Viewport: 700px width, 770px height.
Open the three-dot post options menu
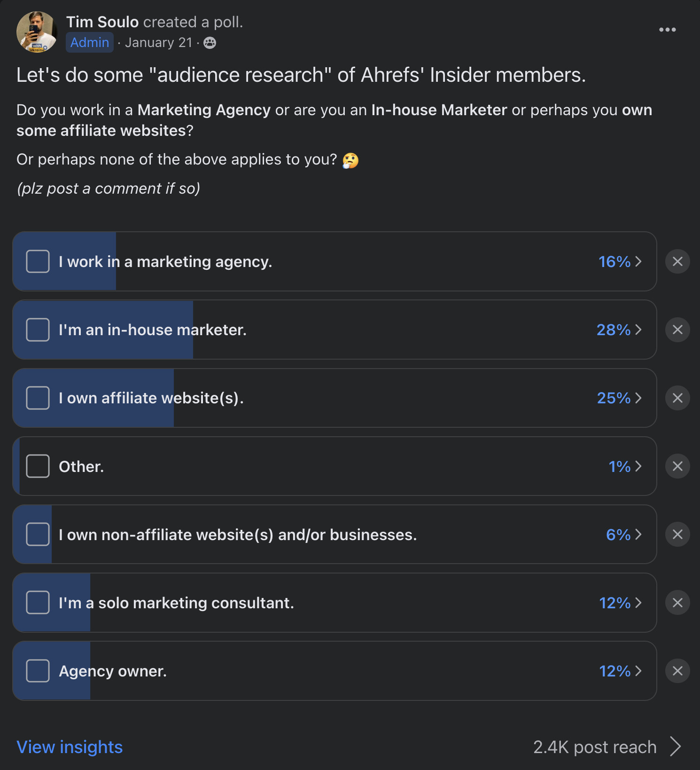[x=668, y=29]
